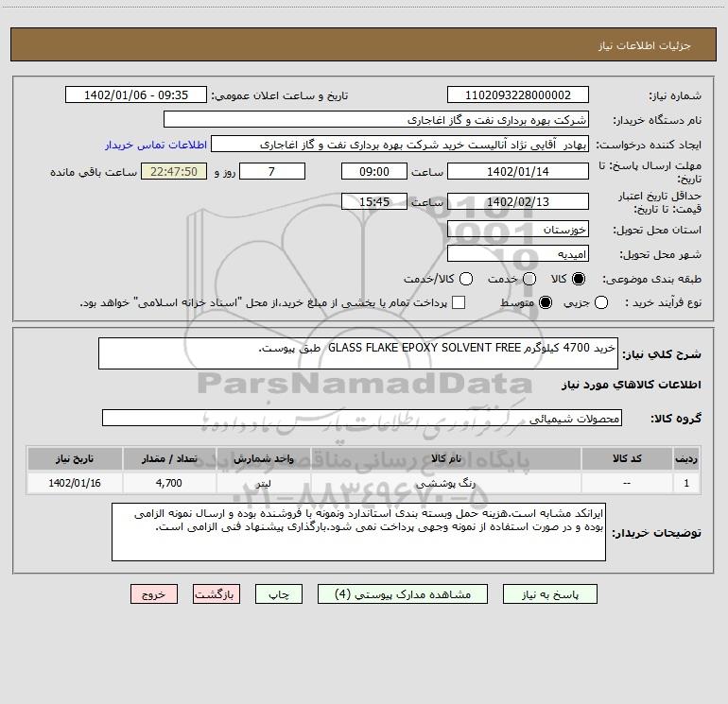Click the response deadline date 1402/01/14

click(x=518, y=171)
